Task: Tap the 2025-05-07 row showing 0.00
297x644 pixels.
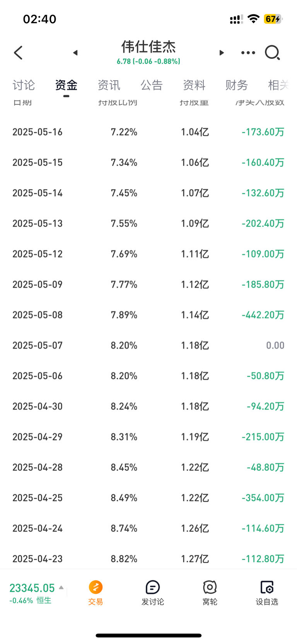Action: coord(148,345)
